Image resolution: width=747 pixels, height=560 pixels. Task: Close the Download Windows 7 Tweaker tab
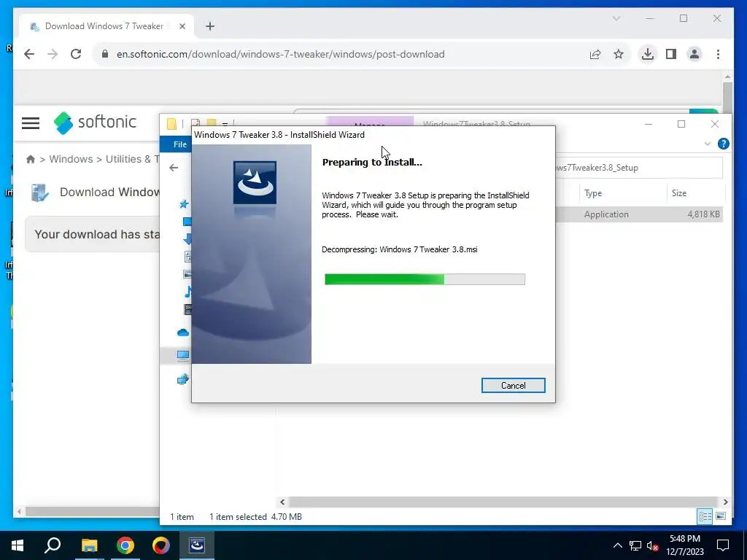pos(182,26)
